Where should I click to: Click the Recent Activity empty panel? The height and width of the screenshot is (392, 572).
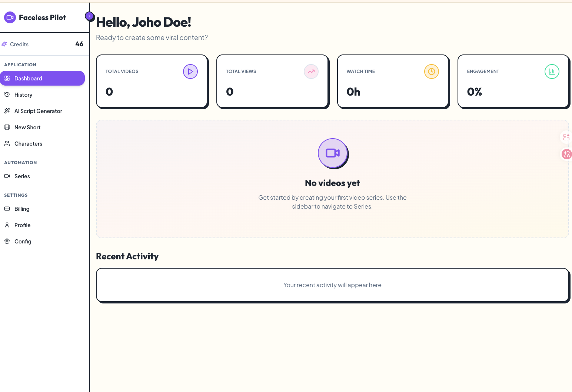point(332,285)
